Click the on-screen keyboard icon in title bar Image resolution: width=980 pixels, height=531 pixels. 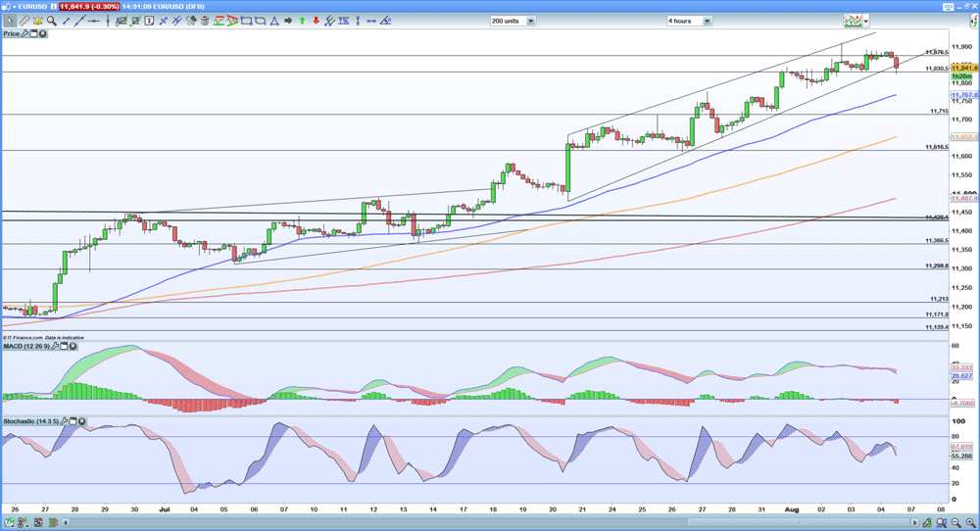[948, 7]
